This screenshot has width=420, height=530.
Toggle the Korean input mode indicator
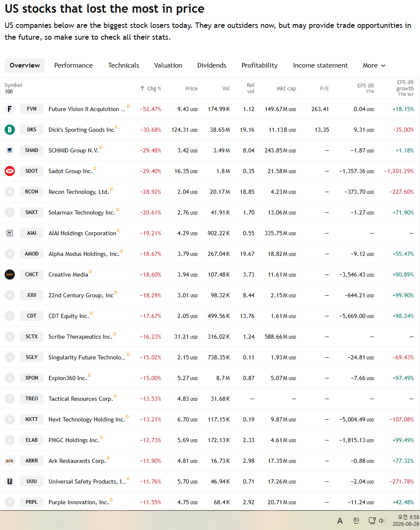pyautogui.click(x=356, y=521)
